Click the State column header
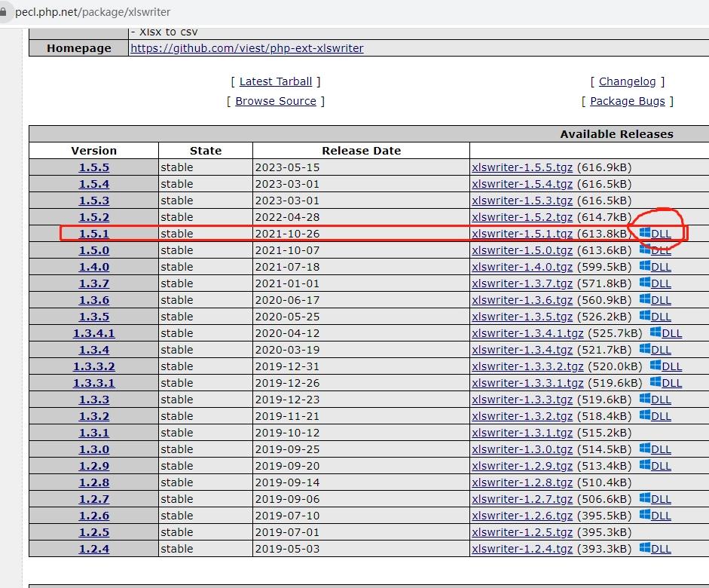The height and width of the screenshot is (588, 709). coord(205,151)
